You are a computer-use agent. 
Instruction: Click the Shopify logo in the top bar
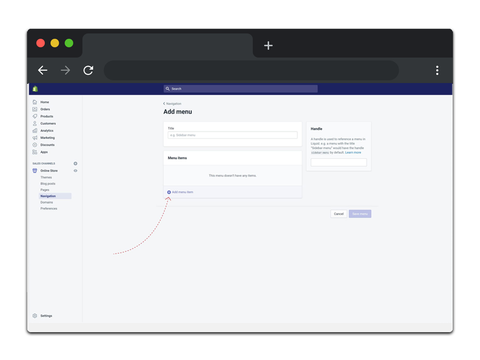[35, 89]
